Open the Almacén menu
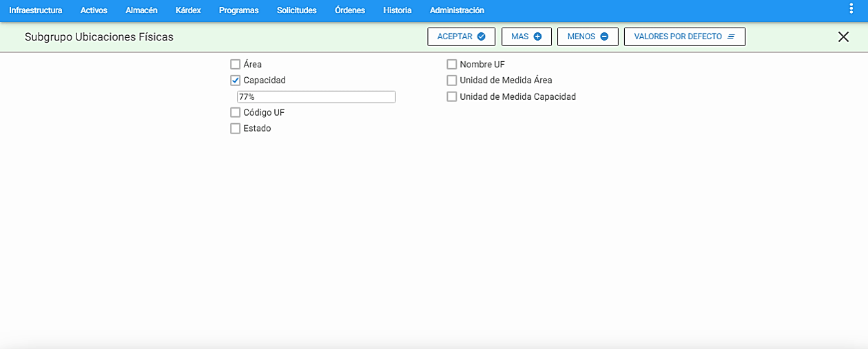 coord(142,10)
